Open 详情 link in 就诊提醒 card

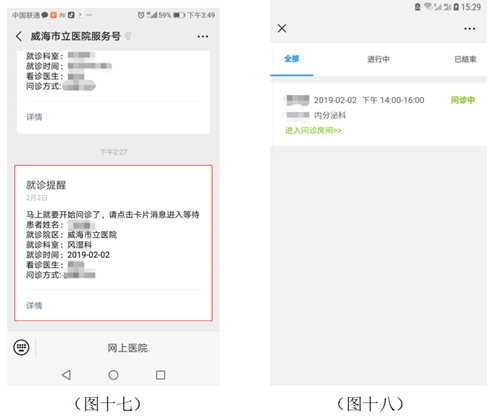pyautogui.click(x=34, y=305)
